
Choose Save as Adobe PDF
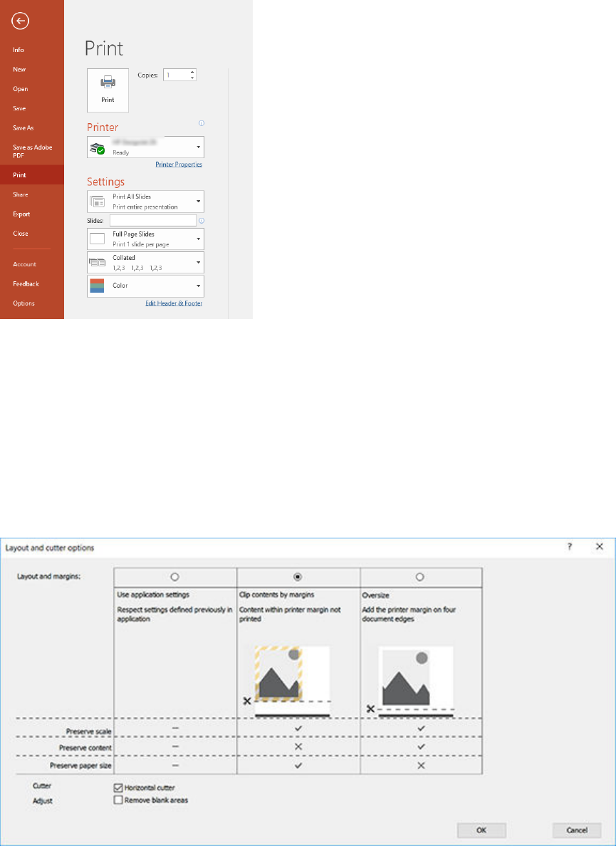(32, 151)
